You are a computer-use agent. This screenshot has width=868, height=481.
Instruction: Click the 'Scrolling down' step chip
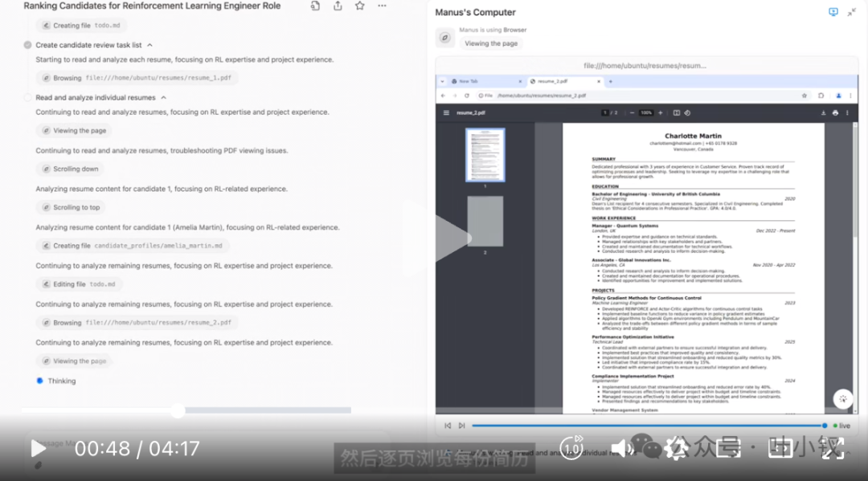click(70, 169)
